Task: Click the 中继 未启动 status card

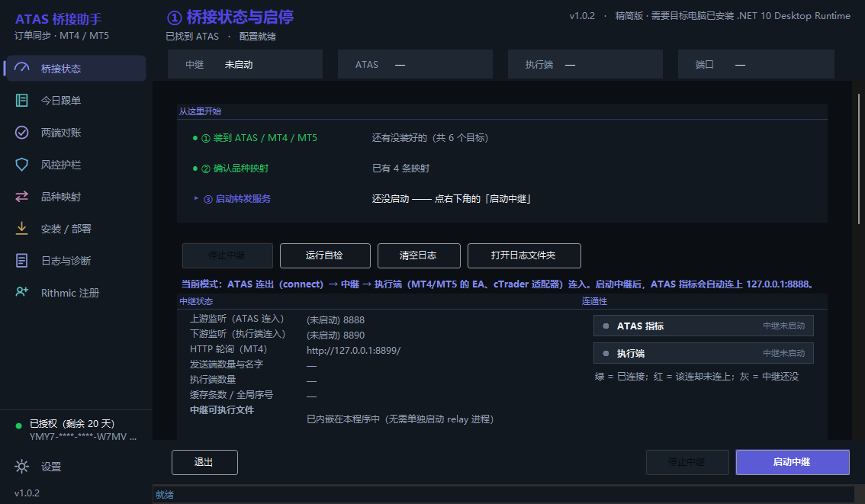Action: tap(245, 65)
